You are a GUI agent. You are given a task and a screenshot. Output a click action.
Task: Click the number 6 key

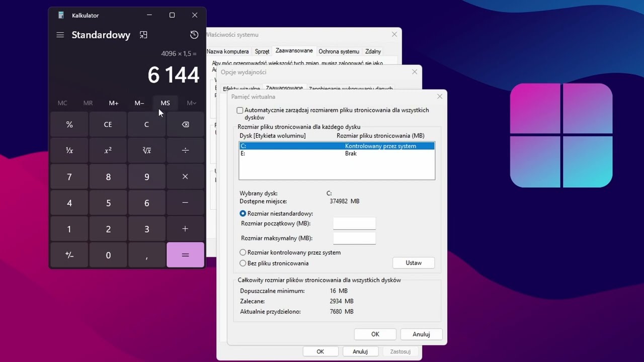coord(146,203)
